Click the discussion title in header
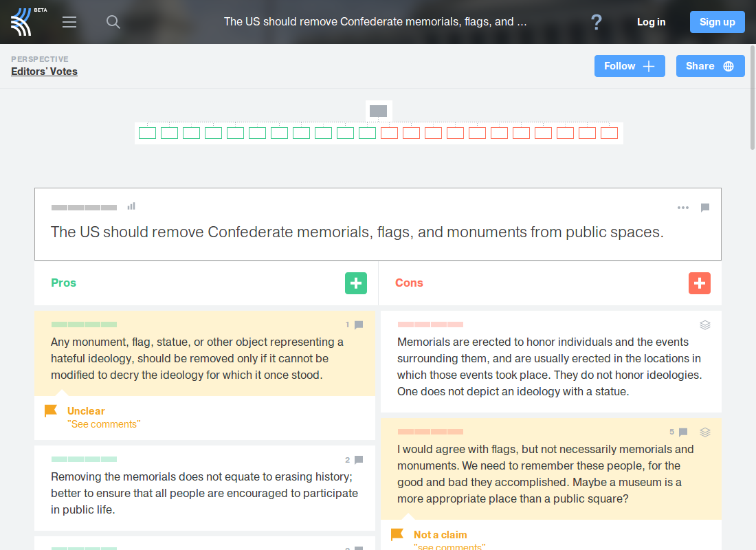756x550 pixels. (375, 22)
